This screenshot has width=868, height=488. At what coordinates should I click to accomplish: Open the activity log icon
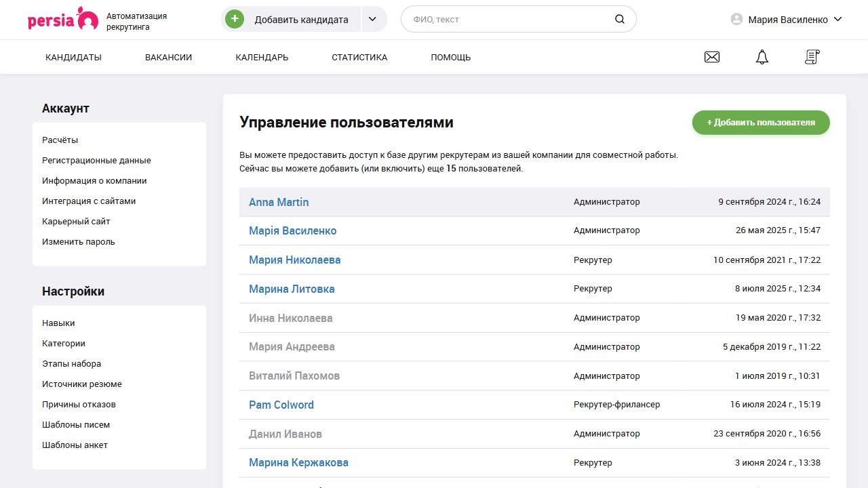click(x=812, y=57)
